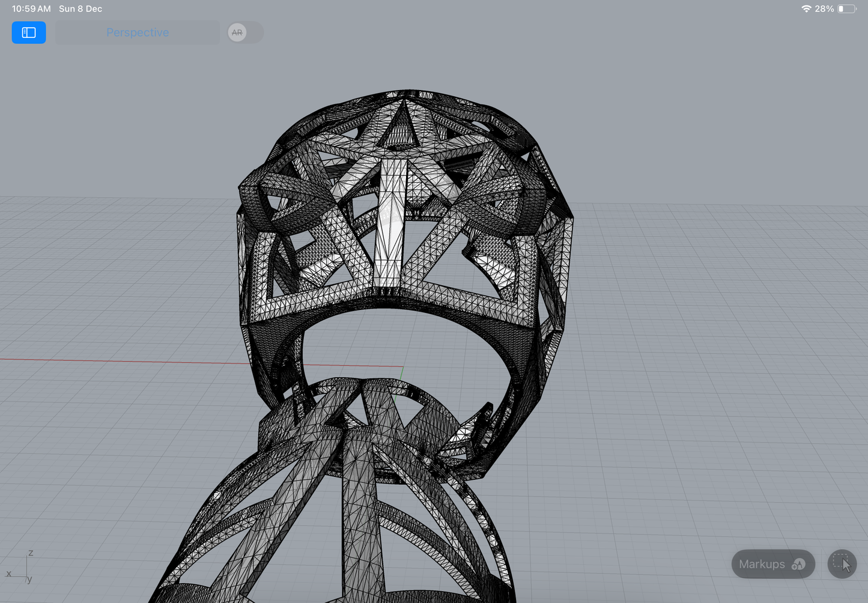This screenshot has height=603, width=868.
Task: Click the green Y-axis line at origin
Action: (x=400, y=375)
